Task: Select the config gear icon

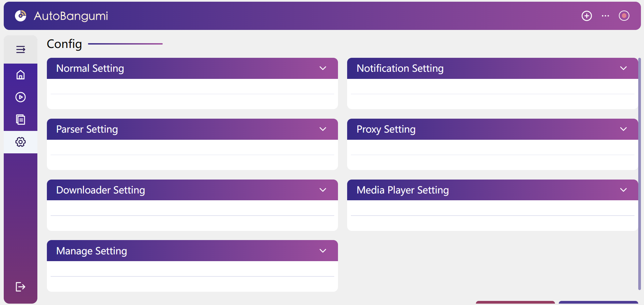Action: 20,142
